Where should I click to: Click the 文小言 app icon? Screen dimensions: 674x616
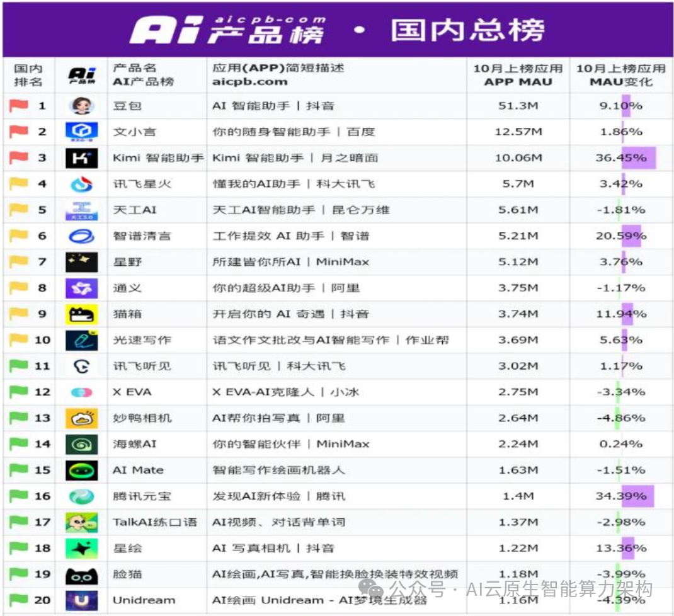(x=82, y=132)
